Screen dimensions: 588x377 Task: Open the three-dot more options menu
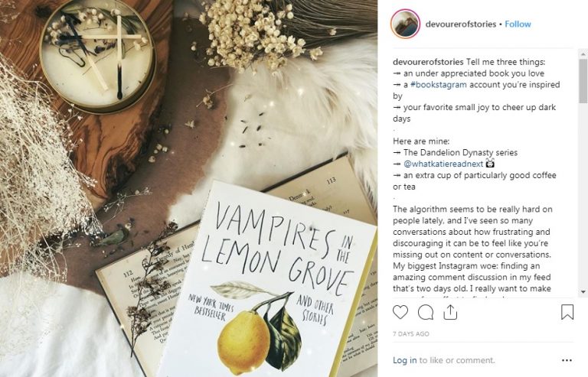point(567,360)
